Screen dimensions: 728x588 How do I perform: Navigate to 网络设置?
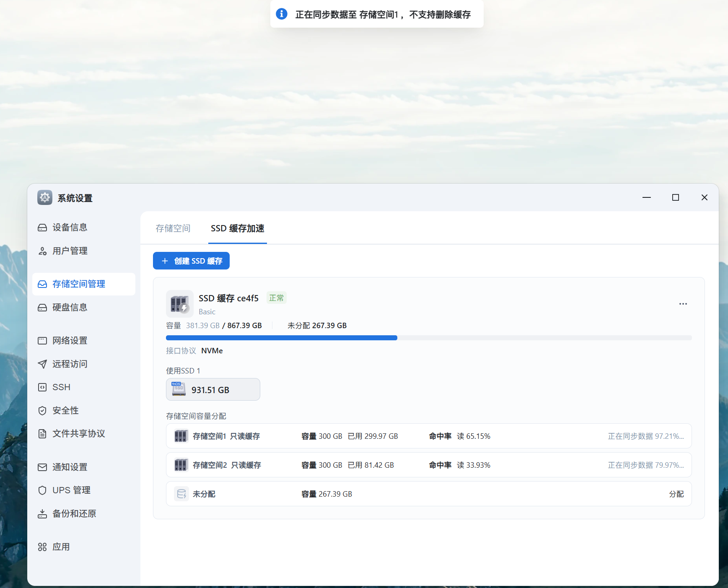click(x=84, y=341)
